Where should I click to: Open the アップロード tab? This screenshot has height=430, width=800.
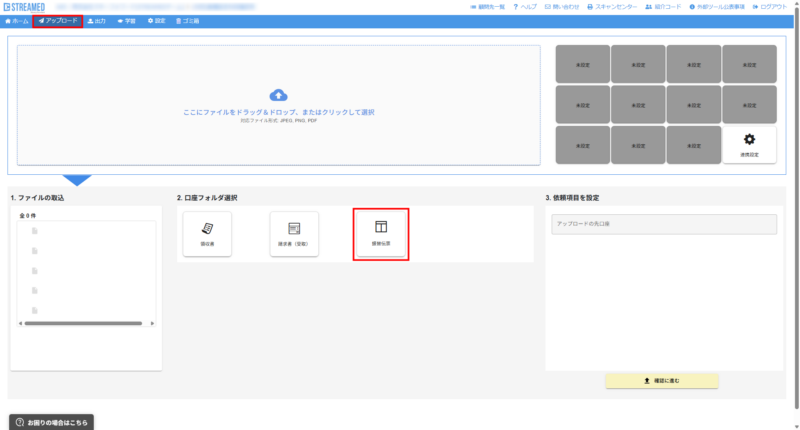(58, 21)
